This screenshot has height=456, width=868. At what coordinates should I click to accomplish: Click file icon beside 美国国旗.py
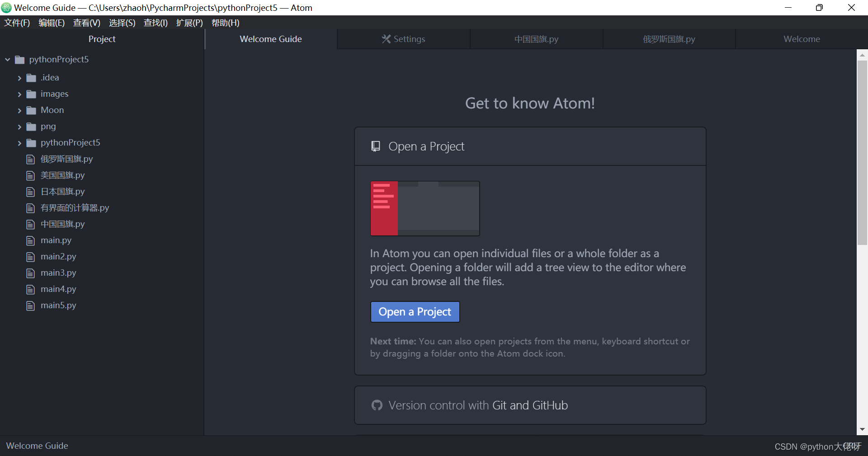coord(30,175)
